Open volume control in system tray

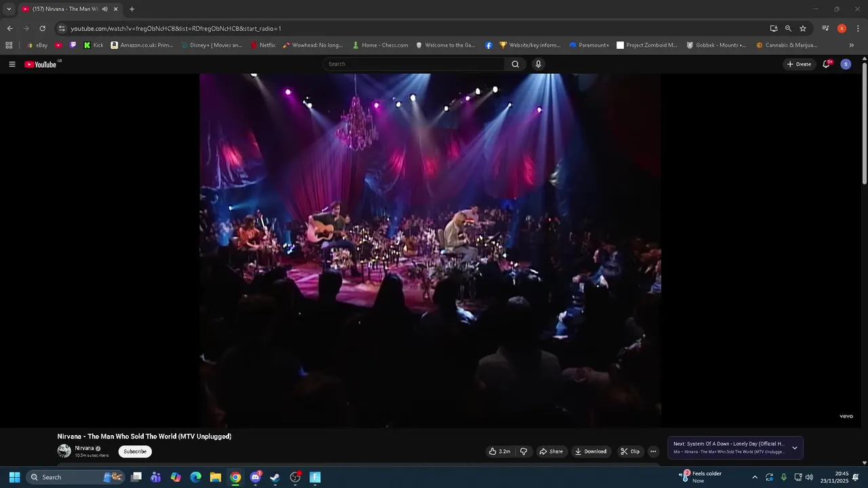pos(809,477)
